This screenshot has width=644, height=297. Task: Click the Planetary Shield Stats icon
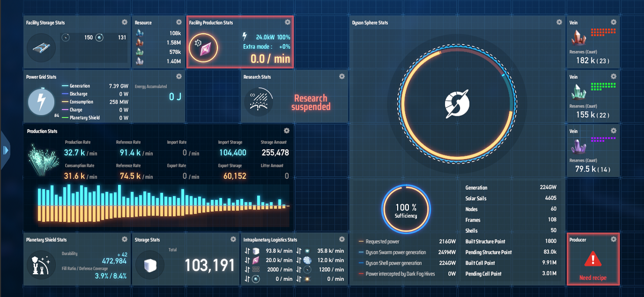(x=41, y=264)
